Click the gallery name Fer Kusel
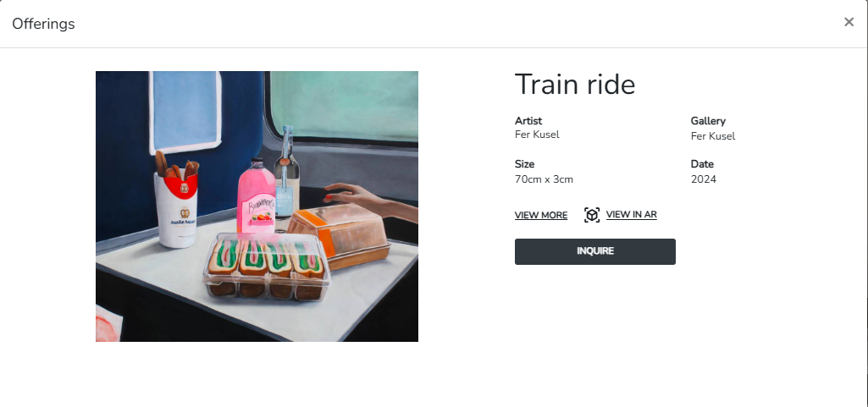This screenshot has height=407, width=868. coord(713,136)
